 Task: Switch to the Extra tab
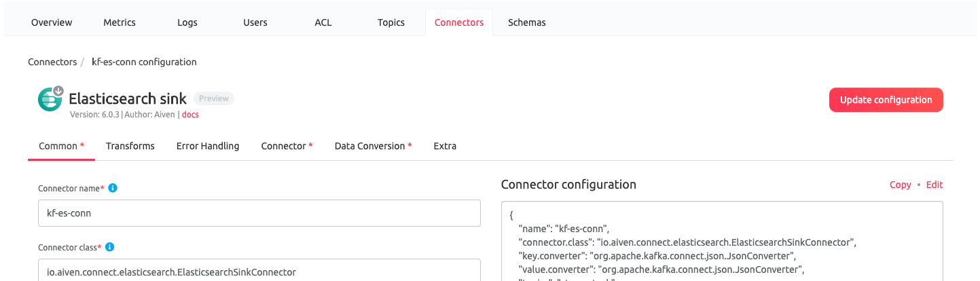[x=445, y=146]
